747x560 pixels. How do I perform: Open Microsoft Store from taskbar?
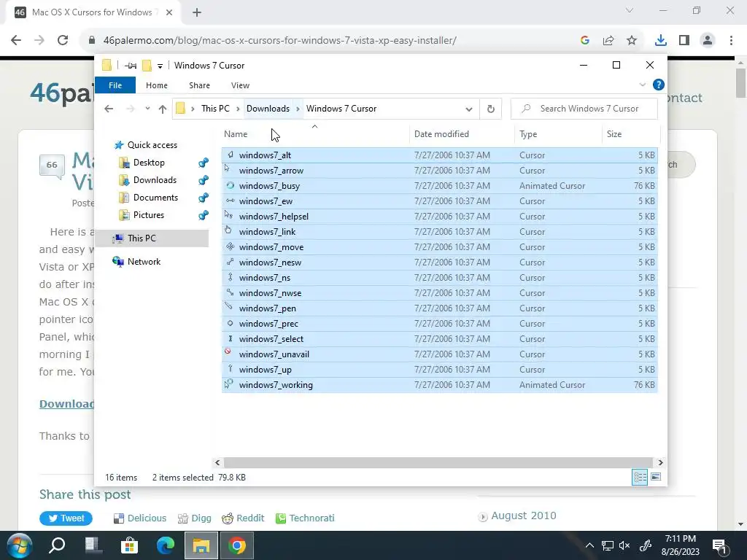(x=129, y=545)
